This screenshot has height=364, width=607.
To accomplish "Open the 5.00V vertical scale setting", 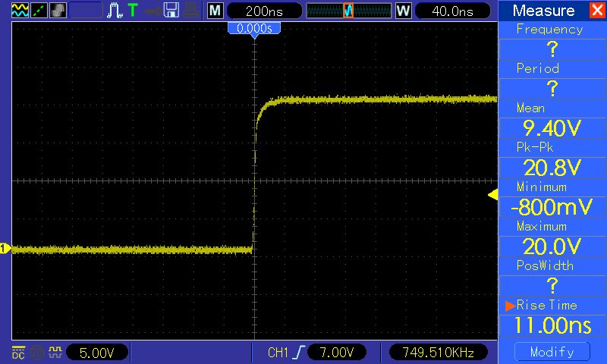I will [x=98, y=352].
